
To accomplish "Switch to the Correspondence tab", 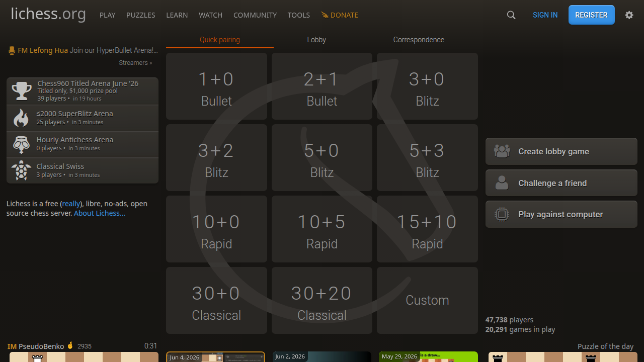I will coord(419,40).
